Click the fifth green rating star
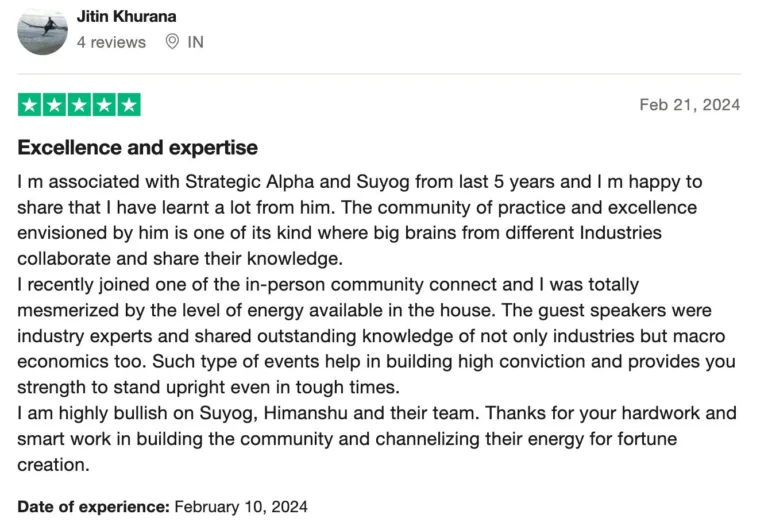The height and width of the screenshot is (530, 768). [x=129, y=104]
